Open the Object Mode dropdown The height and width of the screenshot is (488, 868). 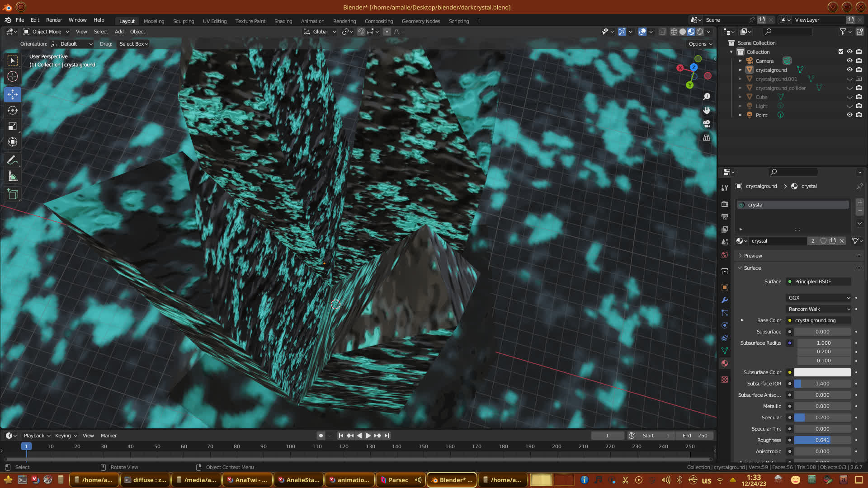tap(46, 32)
